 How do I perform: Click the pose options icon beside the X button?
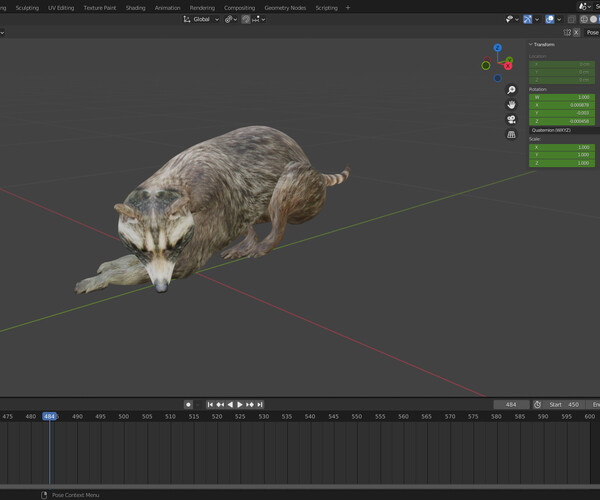(567, 33)
